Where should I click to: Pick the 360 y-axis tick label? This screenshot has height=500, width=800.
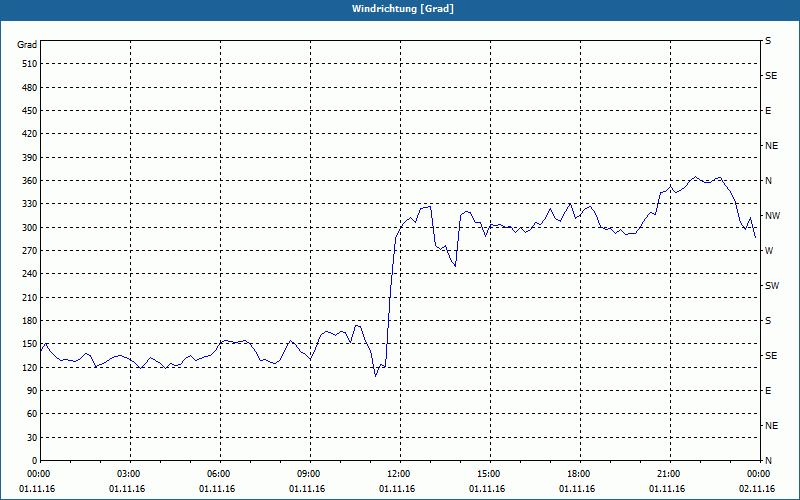[x=30, y=181]
